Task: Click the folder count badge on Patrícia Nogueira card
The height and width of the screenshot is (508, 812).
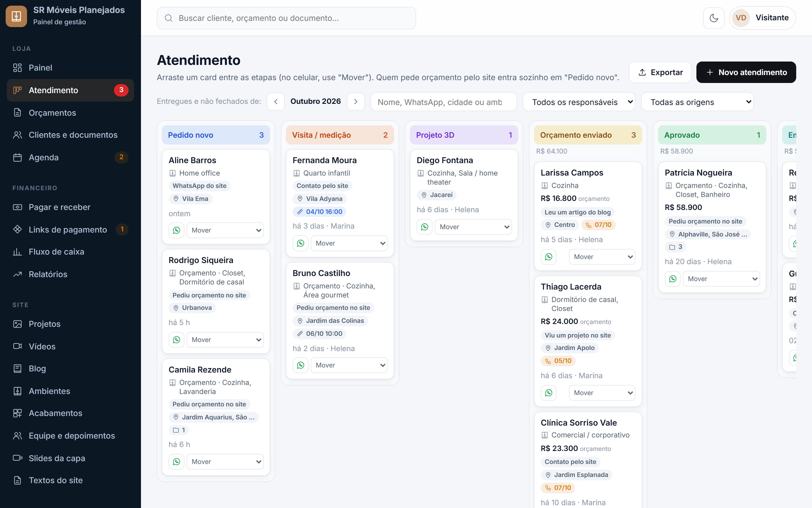Action: (x=676, y=247)
